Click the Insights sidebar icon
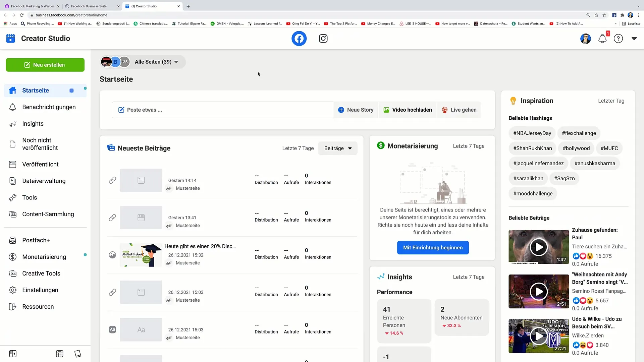This screenshot has height=362, width=644. click(x=12, y=123)
